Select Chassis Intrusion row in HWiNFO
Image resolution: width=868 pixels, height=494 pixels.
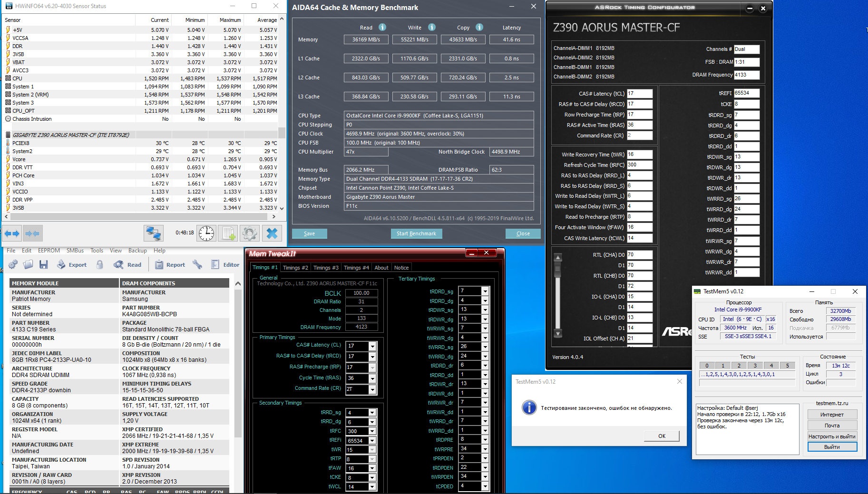141,119
